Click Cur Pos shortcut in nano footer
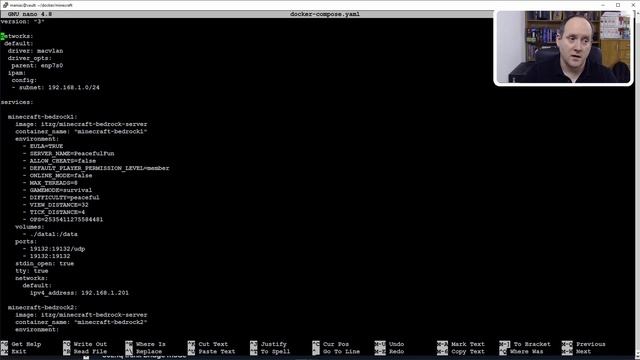The width and height of the screenshot is (640, 360). (331, 344)
